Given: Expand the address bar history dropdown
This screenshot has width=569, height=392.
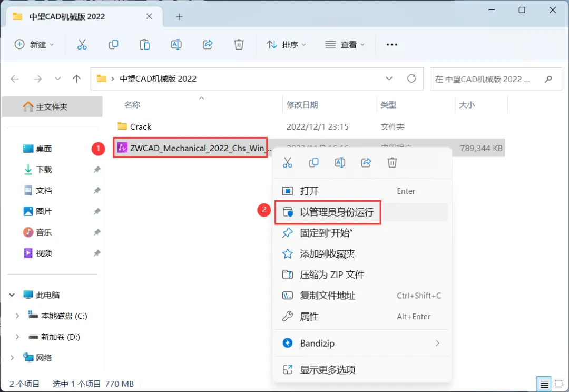Looking at the screenshot, I should pyautogui.click(x=389, y=79).
